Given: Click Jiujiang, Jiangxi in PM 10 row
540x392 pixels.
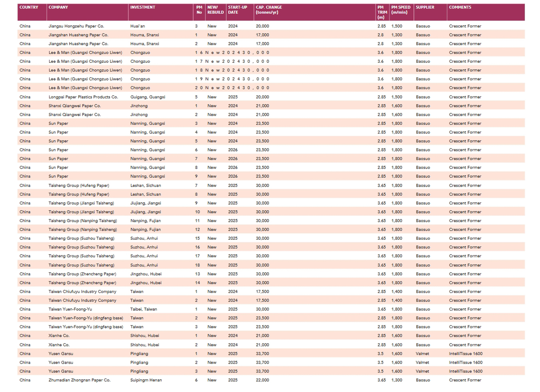Looking at the screenshot, I should [x=146, y=212].
